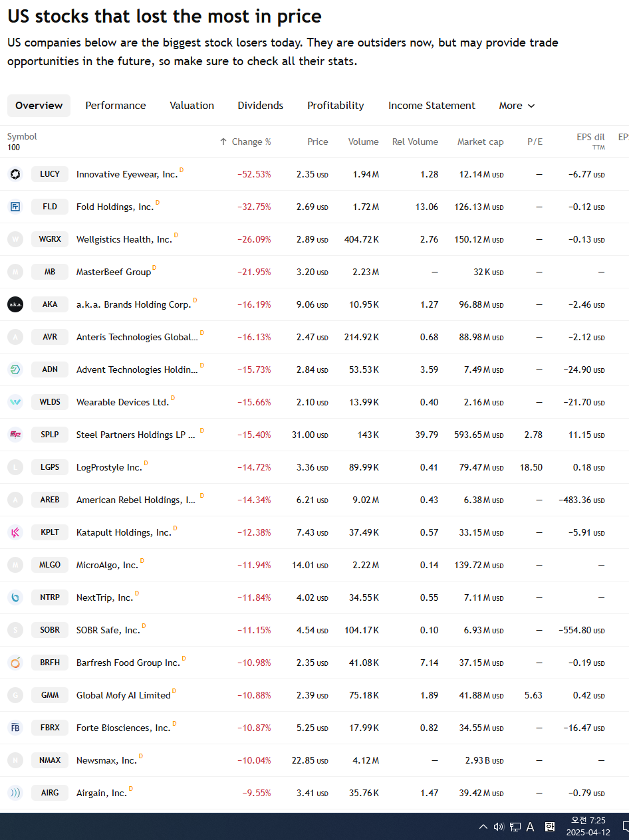Viewport: 629px width, 840px height.
Task: Sort by the Symbol column header
Action: coord(22,136)
